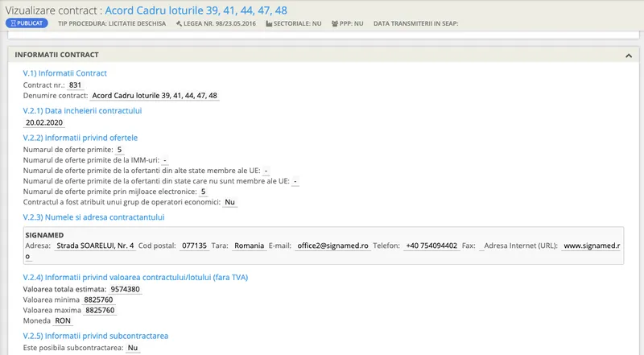This screenshot has height=355, width=644.
Task: Click the PPP group icon
Action: tap(334, 23)
